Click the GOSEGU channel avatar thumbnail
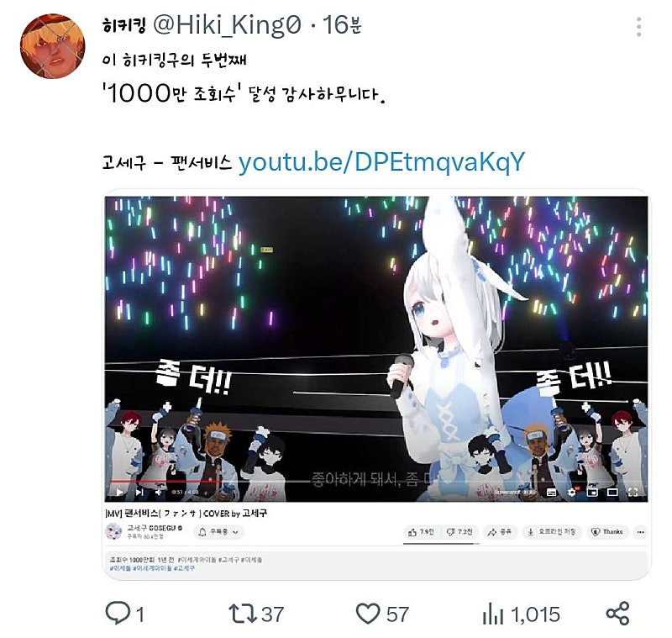 pyautogui.click(x=113, y=531)
